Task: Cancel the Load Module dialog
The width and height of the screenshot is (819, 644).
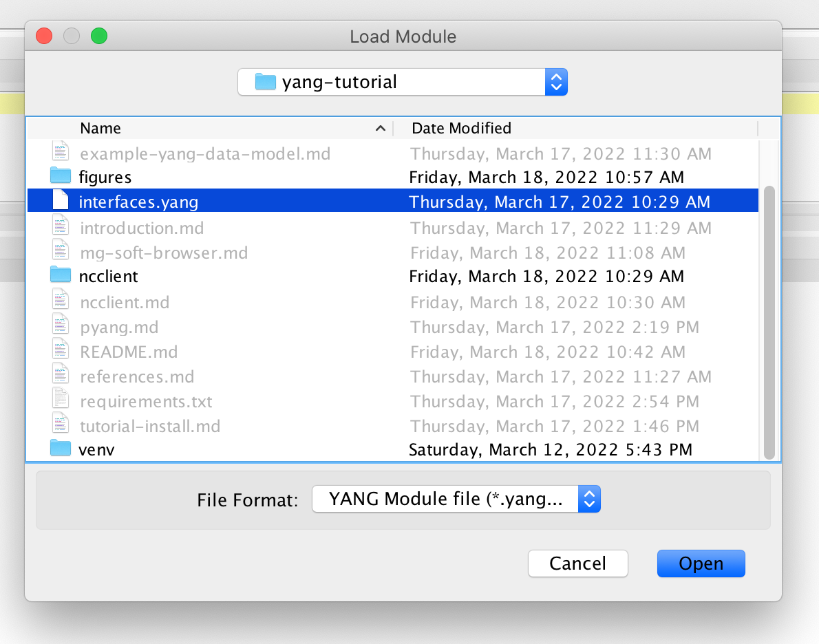Action: pos(577,563)
